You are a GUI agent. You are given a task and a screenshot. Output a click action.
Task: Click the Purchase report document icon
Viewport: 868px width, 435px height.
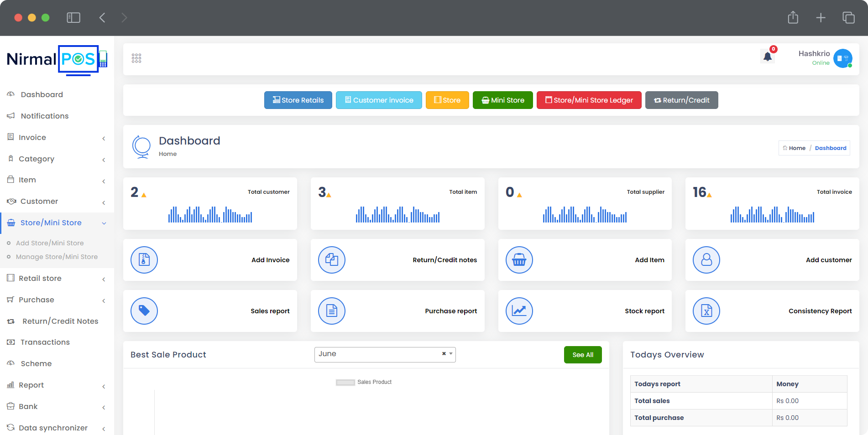(332, 311)
